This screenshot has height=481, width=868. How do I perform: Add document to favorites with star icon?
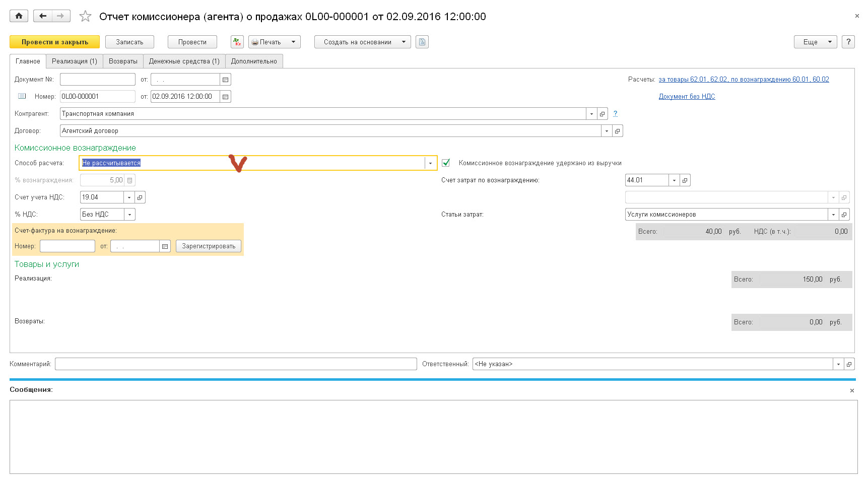pos(86,17)
